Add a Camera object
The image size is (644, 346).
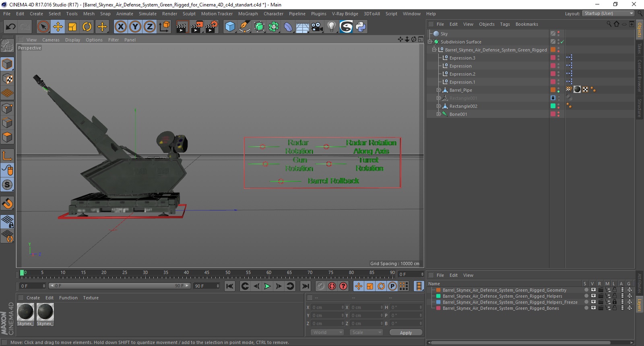[317, 27]
